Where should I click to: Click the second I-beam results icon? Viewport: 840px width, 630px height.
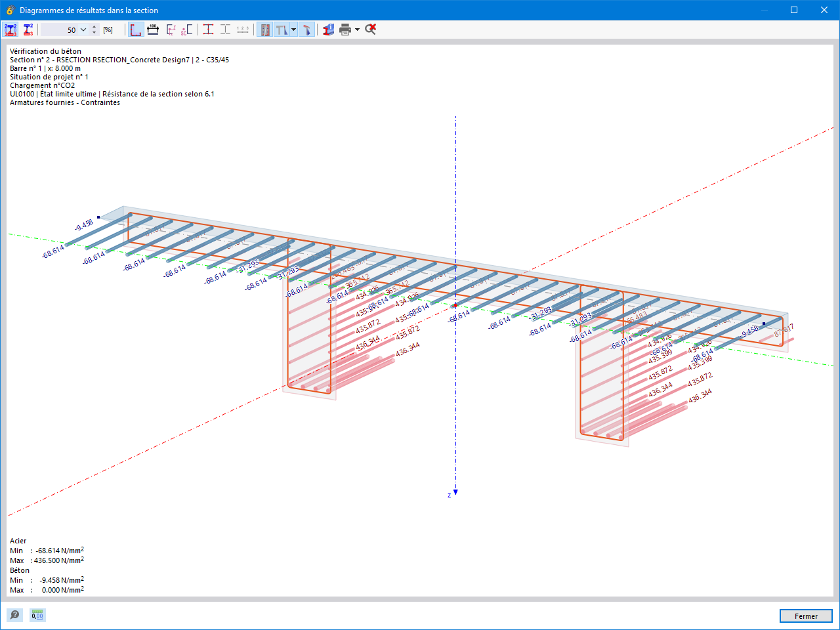coord(28,30)
